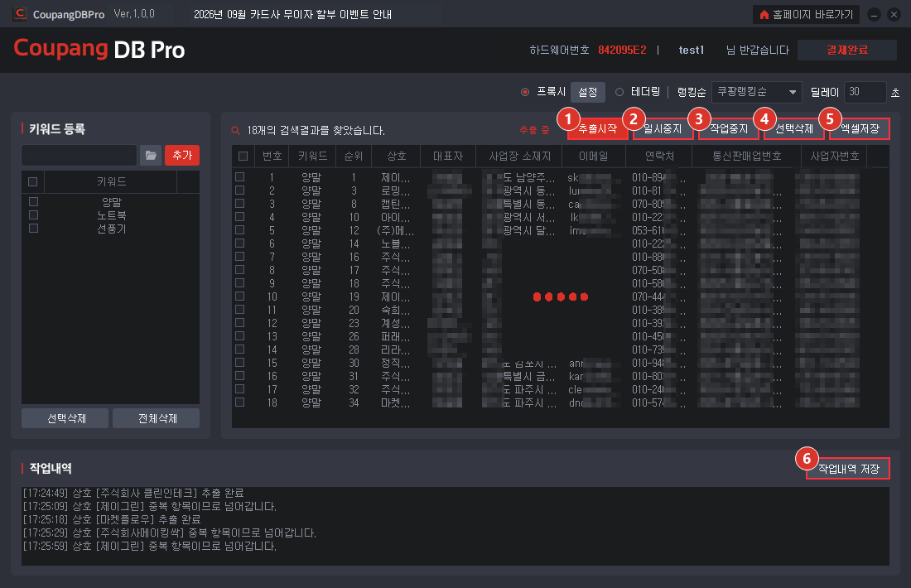911x588 pixels.
Task: Click the 작업중지 button
Action: (729, 128)
